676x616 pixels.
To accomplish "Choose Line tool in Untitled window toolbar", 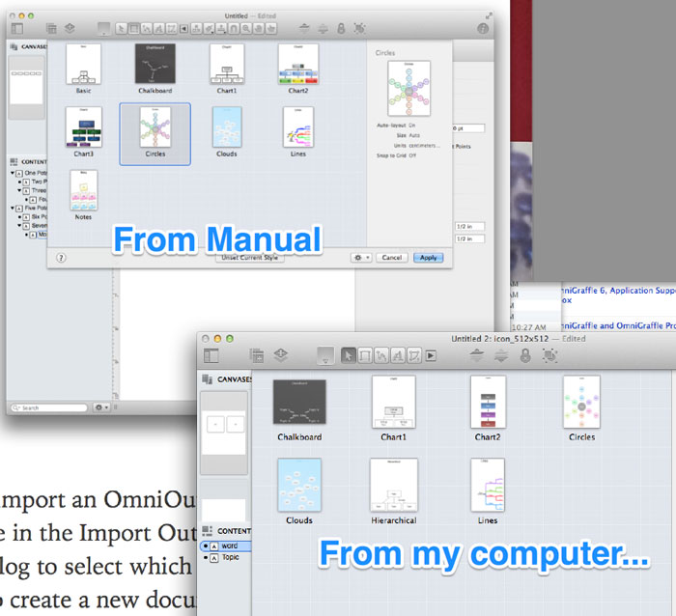I will (x=147, y=28).
